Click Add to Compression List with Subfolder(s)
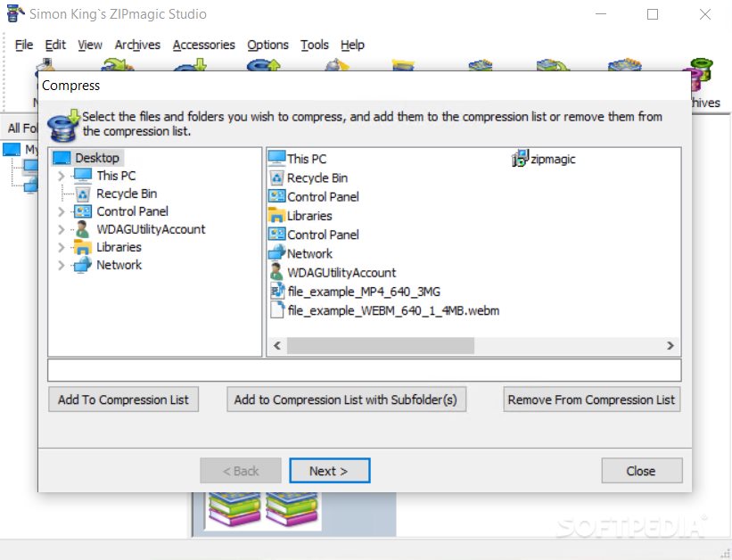Viewport: 732px width, 560px height. (x=346, y=399)
